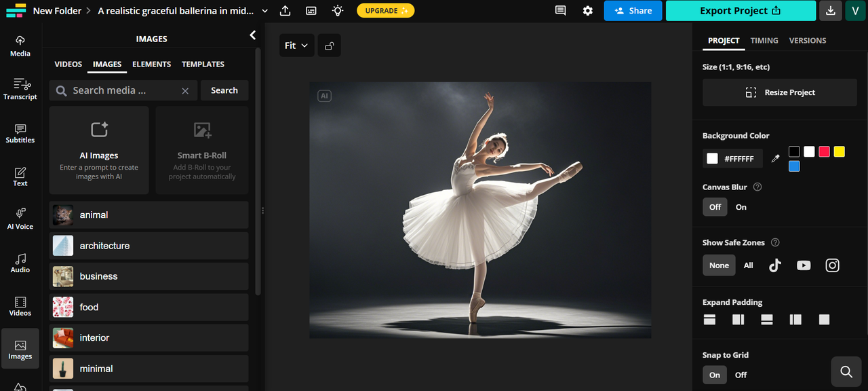Click the download icon button

[830, 11]
